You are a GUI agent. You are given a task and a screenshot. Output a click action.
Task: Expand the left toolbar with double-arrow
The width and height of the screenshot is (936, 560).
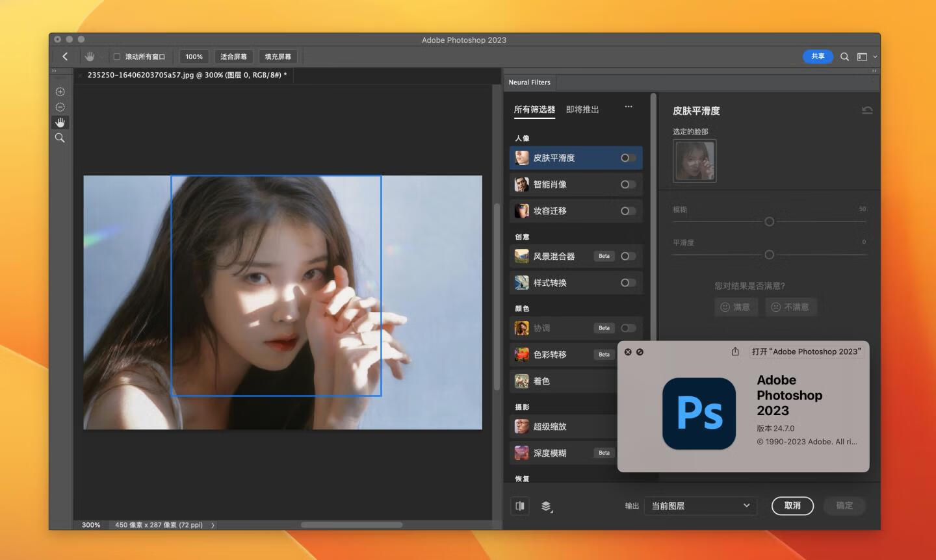click(x=54, y=71)
